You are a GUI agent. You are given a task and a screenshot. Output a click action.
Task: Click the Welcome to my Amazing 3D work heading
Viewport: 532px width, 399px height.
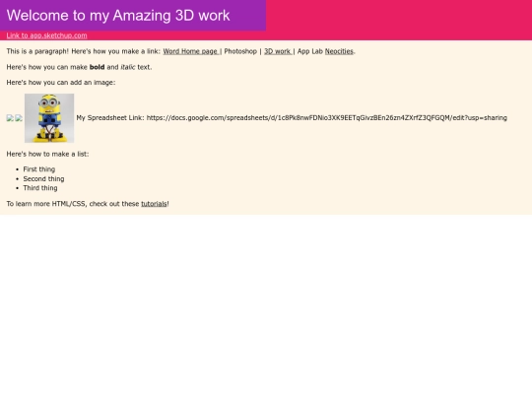pyautogui.click(x=118, y=15)
